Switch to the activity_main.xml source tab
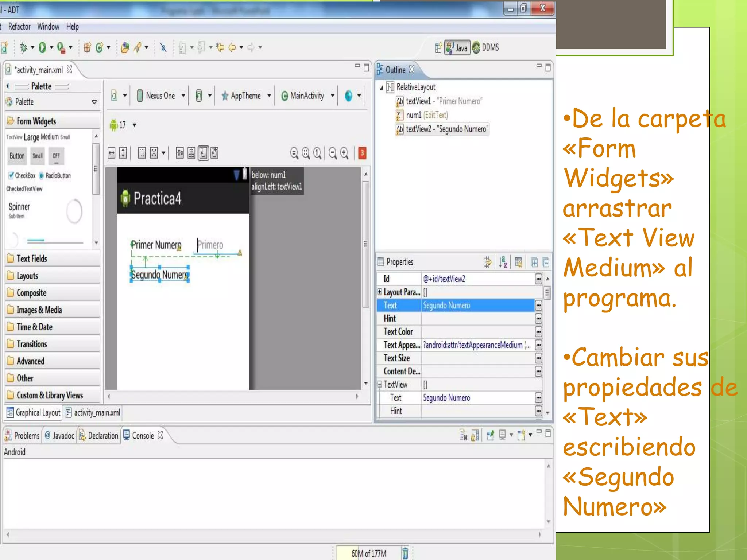Viewport: 747px width, 560px height. pyautogui.click(x=93, y=413)
